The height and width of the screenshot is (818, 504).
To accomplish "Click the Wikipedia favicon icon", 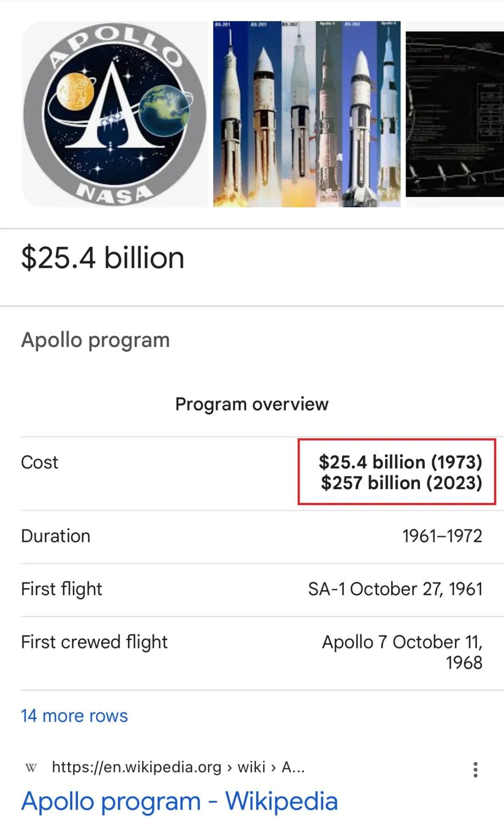I will click(x=31, y=768).
